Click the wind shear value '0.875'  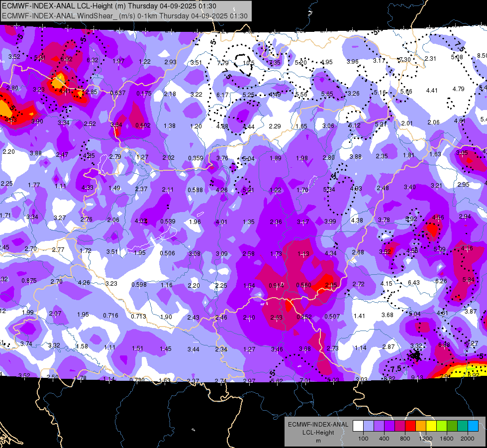[x=29, y=280]
